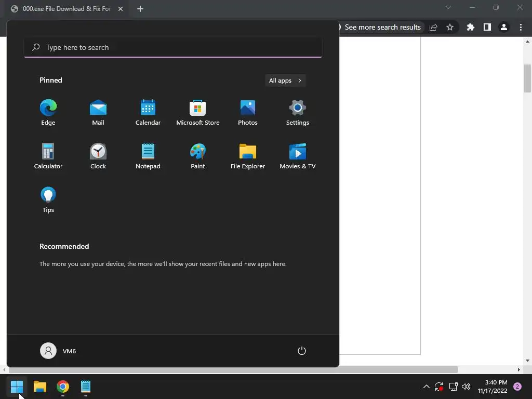The image size is (532, 399).
Task: Bookmark this page with the star
Action: tap(450, 27)
